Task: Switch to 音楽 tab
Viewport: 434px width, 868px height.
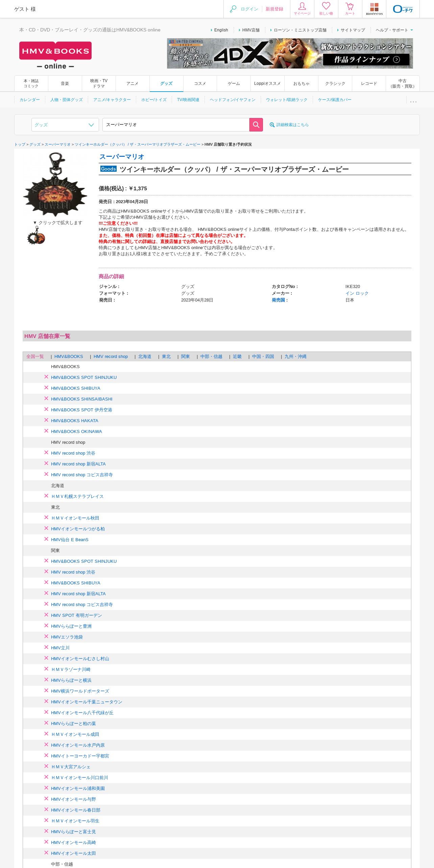Action: tap(65, 83)
